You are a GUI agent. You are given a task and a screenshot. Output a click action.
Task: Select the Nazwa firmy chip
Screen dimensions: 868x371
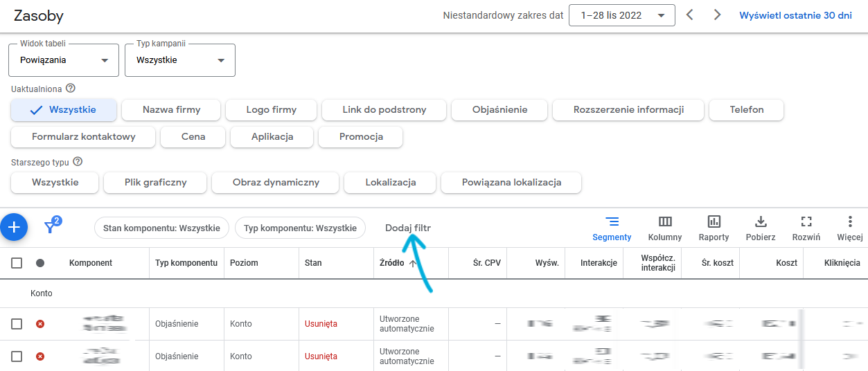pos(171,109)
